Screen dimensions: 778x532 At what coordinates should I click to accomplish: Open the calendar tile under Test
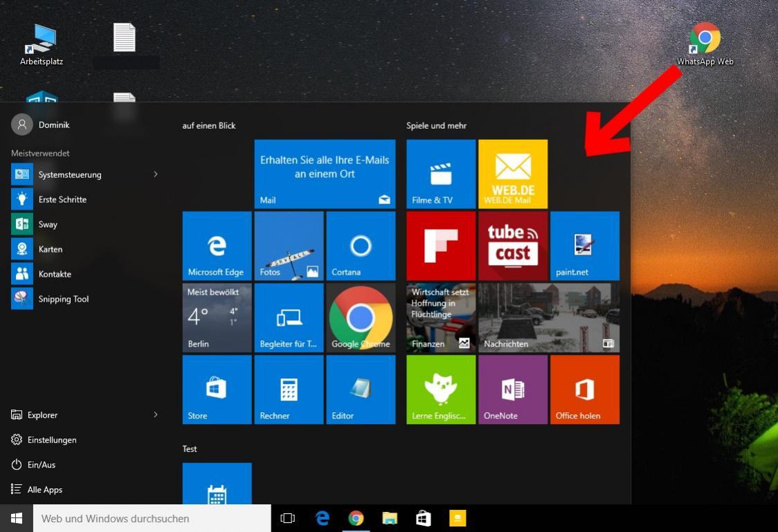tap(217, 484)
